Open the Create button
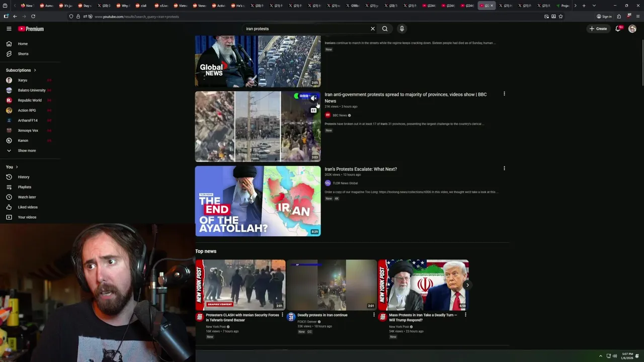Screen dimensions: 644x362 click(x=598, y=29)
